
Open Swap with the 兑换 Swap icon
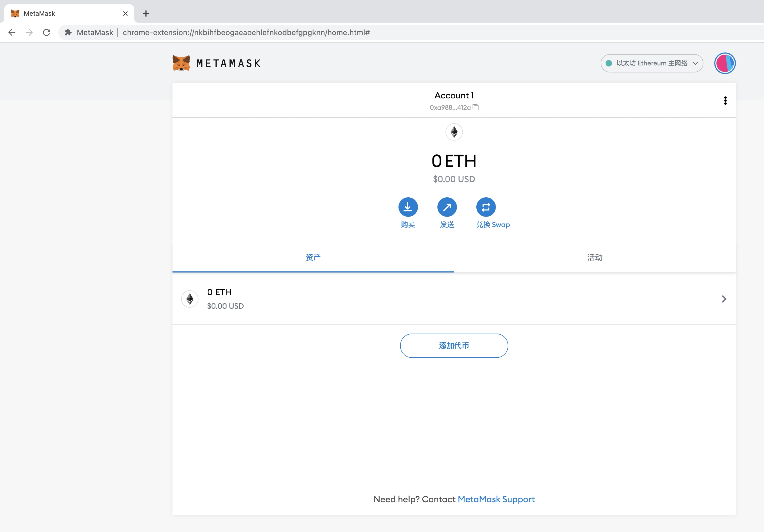[x=486, y=207]
